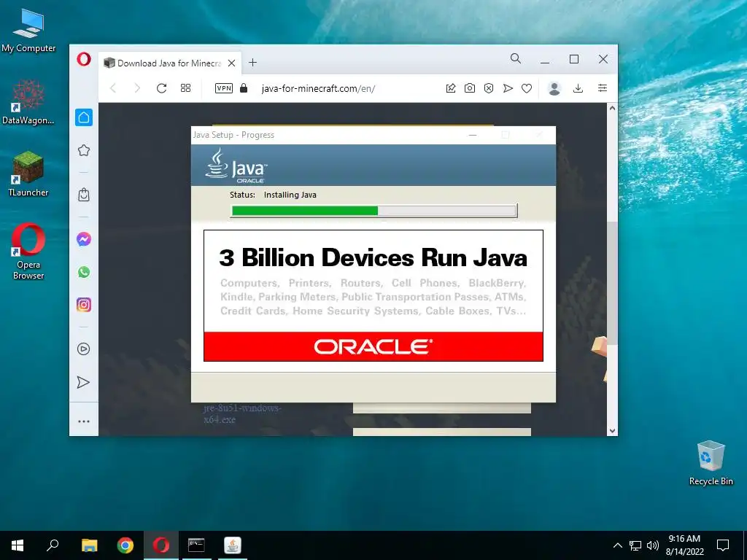Select the Recycle Bin desktop icon
747x560 pixels.
(x=711, y=463)
